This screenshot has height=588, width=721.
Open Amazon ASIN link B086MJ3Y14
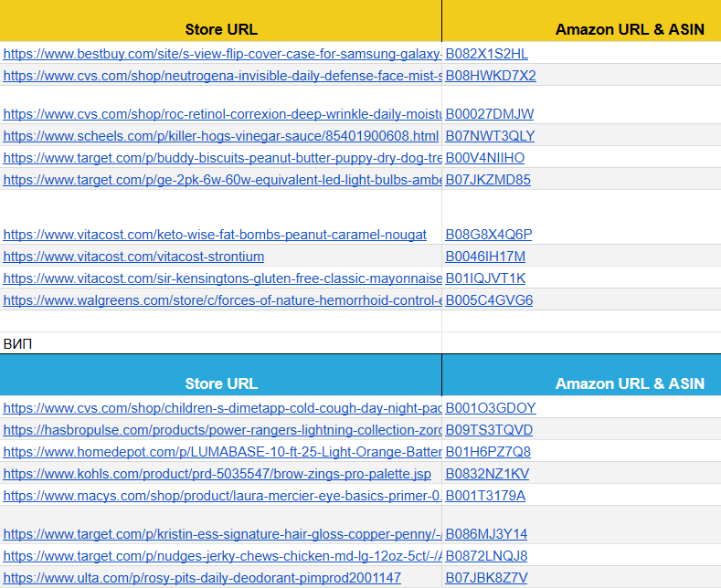(486, 534)
